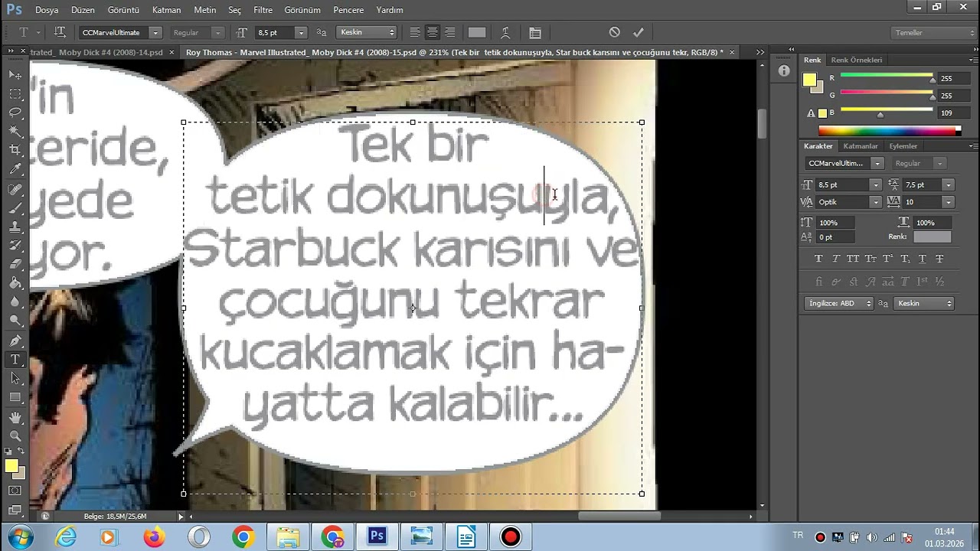Select the Clone Stamp tool
This screenshot has height=551, width=980.
[15, 227]
